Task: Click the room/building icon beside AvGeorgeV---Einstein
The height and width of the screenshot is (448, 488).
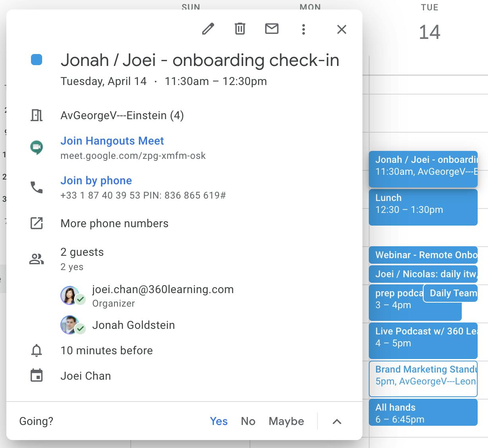Action: pyautogui.click(x=37, y=115)
